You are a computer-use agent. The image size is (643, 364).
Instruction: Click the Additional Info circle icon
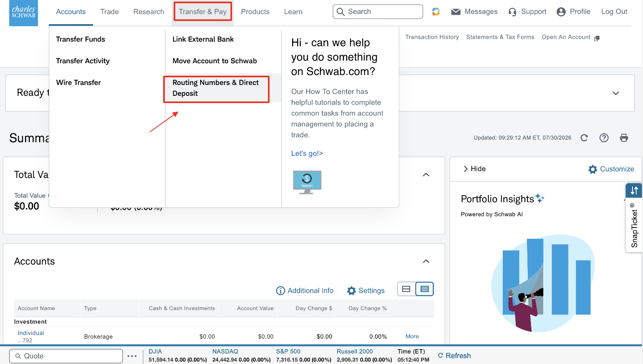[280, 291]
